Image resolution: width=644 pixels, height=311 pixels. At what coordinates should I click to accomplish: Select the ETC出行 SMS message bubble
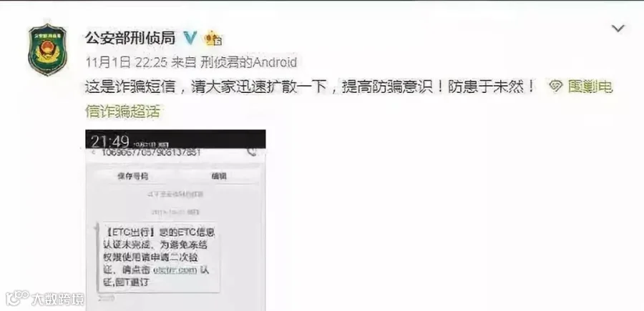coord(158,257)
